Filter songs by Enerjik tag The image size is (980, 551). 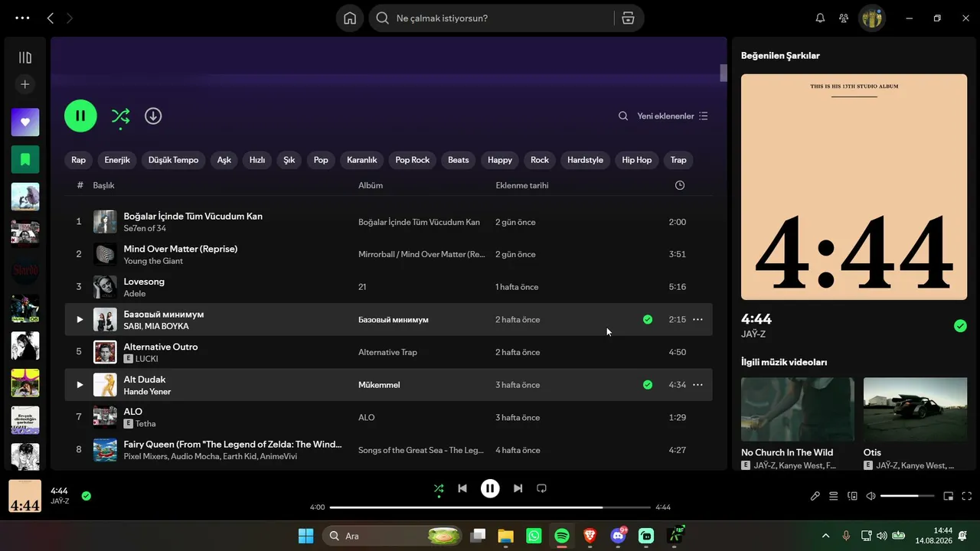[x=117, y=160]
